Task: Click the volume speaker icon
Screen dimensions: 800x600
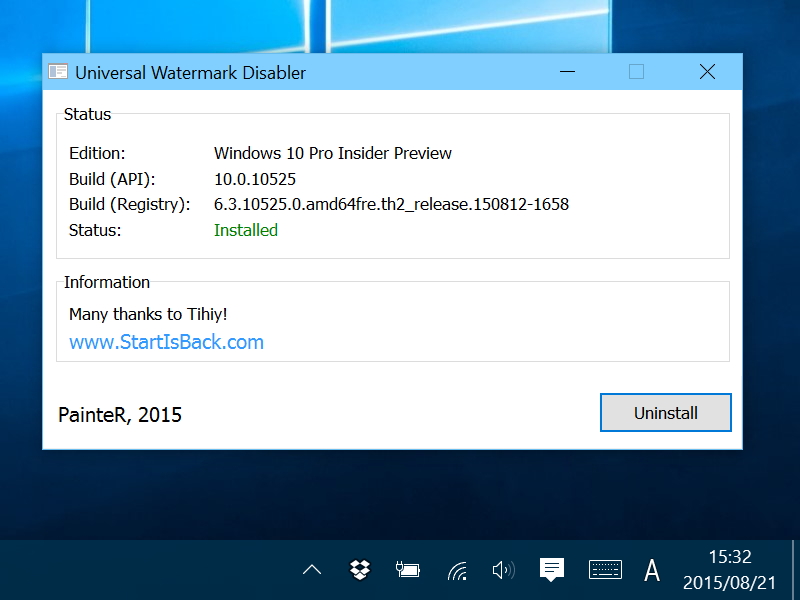Action: click(503, 570)
